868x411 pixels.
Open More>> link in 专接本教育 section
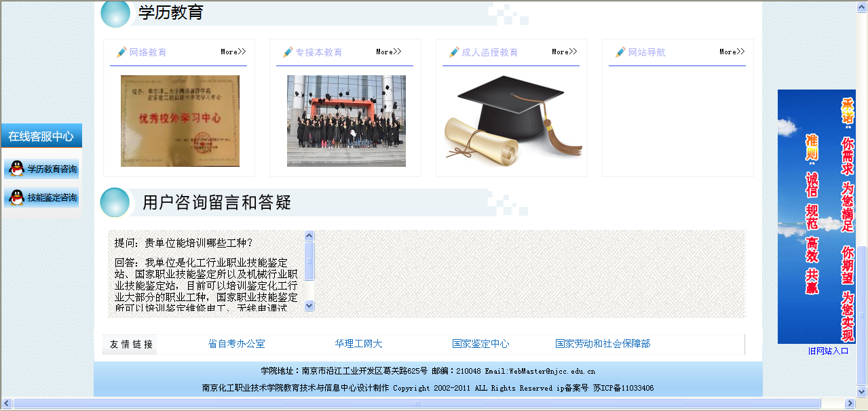pos(388,52)
